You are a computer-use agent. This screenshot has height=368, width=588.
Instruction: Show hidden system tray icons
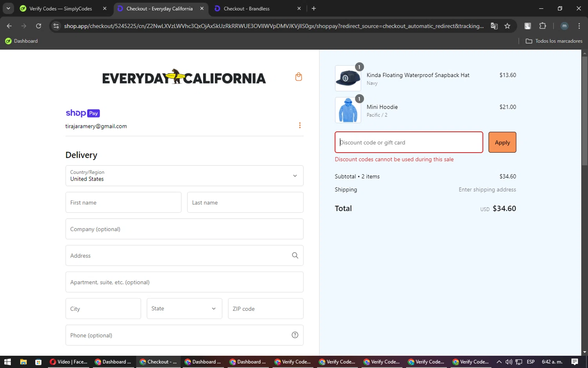tap(499, 362)
